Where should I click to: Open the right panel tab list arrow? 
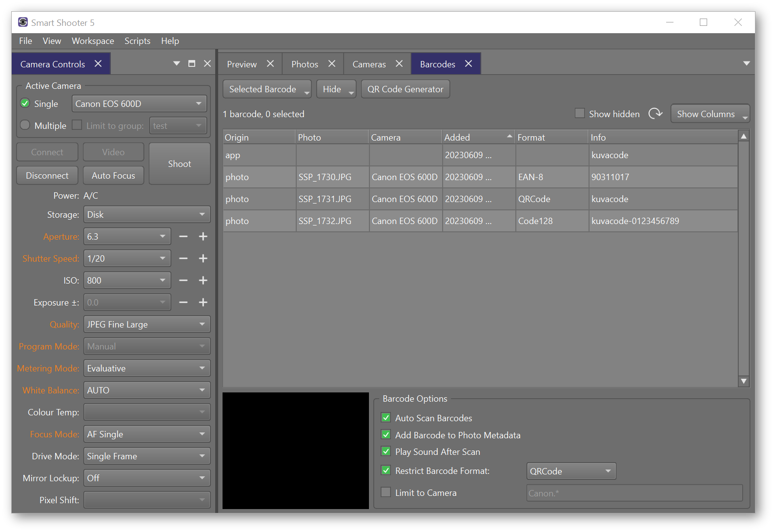[746, 63]
